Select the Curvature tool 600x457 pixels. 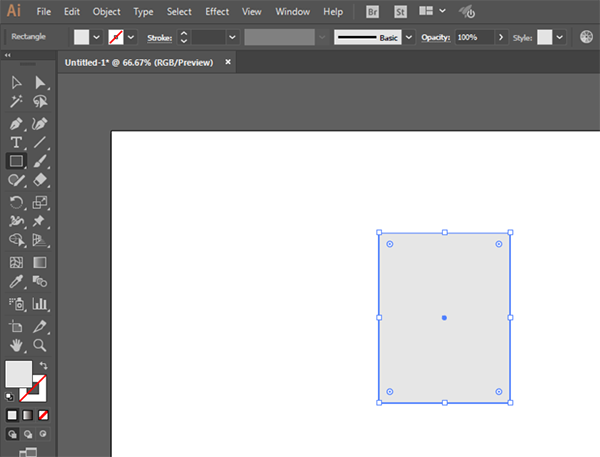(x=40, y=124)
